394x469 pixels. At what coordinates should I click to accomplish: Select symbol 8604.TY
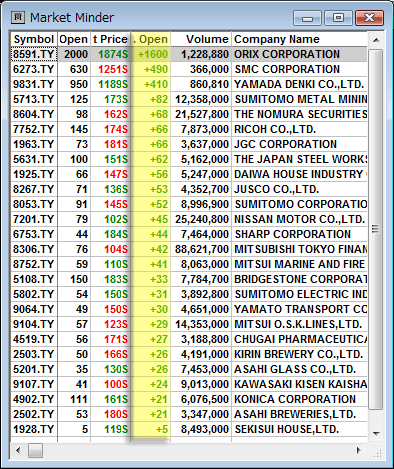click(x=34, y=114)
